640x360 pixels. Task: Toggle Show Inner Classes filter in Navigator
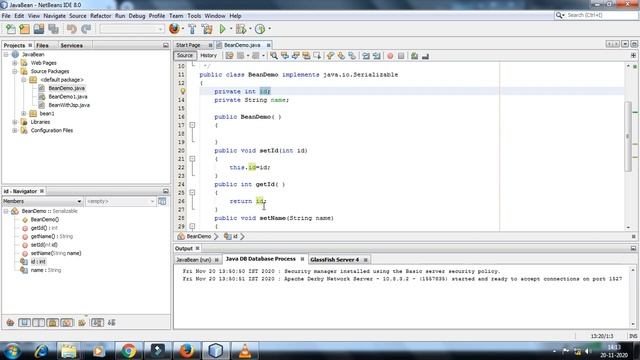click(x=67, y=323)
